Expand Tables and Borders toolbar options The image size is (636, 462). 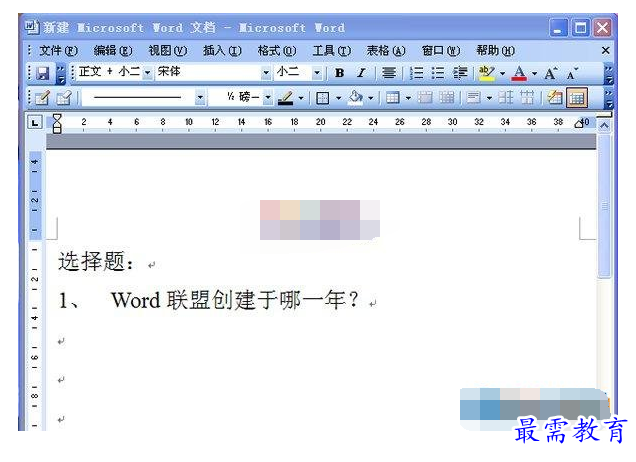click(x=609, y=99)
